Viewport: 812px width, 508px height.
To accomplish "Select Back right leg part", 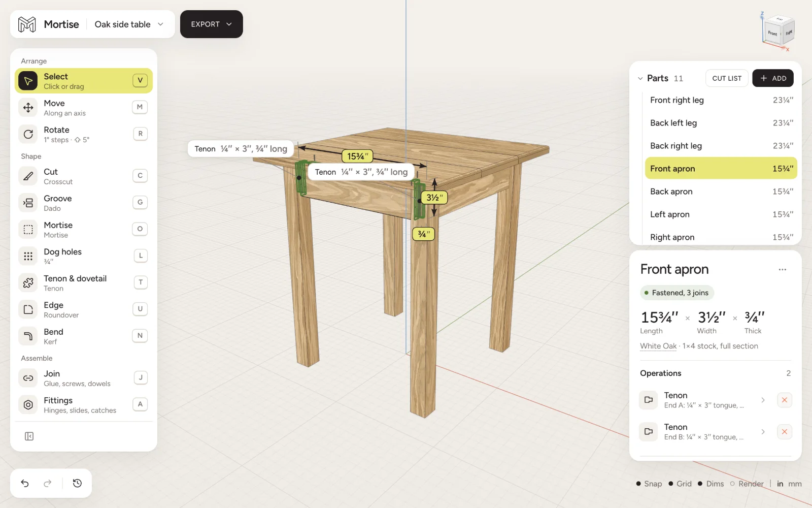I will pyautogui.click(x=721, y=146).
